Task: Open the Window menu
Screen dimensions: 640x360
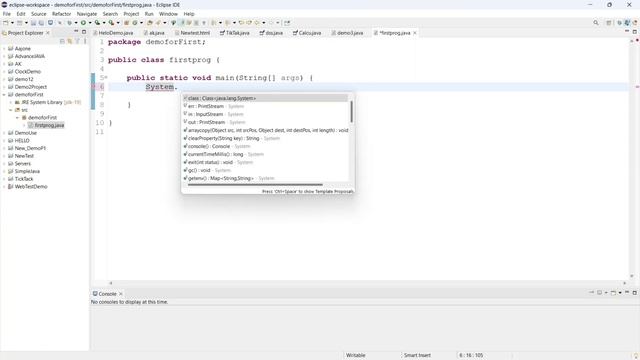Action: pyautogui.click(x=168, y=14)
